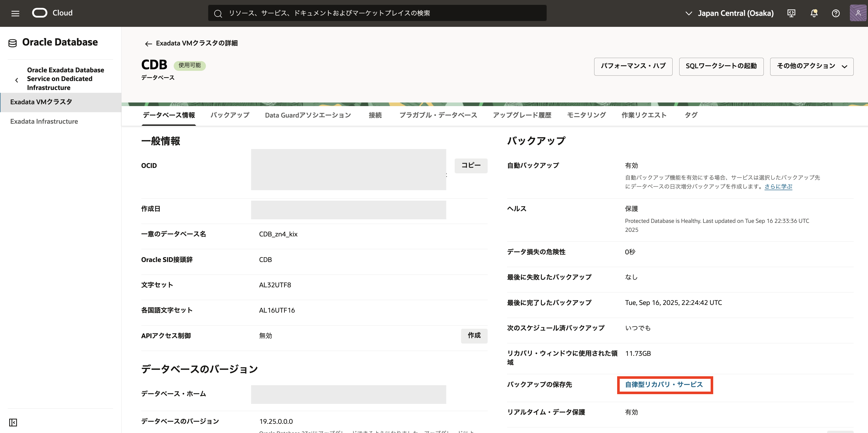The height and width of the screenshot is (433, 868).
Task: Collapse the sidebar using the bottom-left icon
Action: point(13,422)
